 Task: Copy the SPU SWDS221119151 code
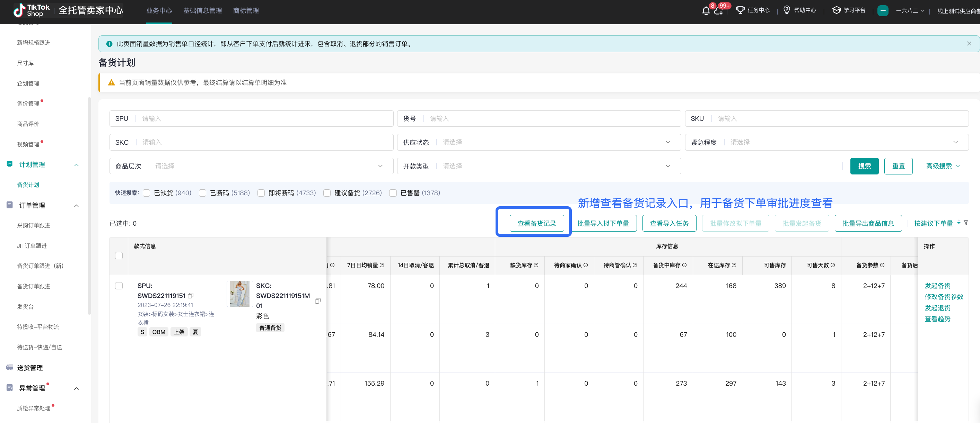191,296
